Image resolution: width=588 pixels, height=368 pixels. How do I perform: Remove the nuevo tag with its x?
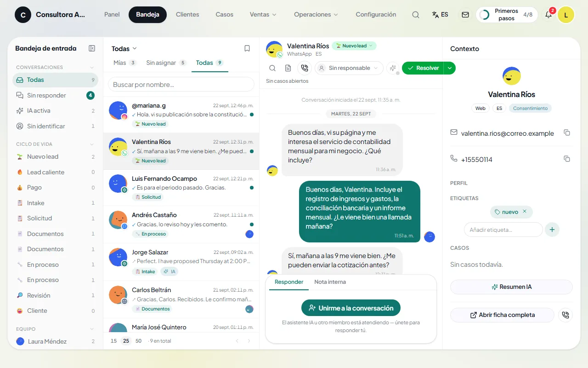(x=524, y=212)
